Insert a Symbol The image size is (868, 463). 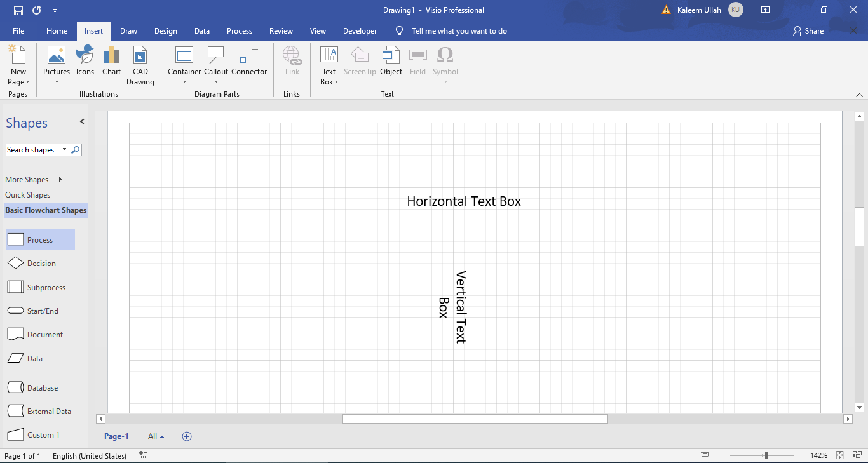(x=445, y=62)
